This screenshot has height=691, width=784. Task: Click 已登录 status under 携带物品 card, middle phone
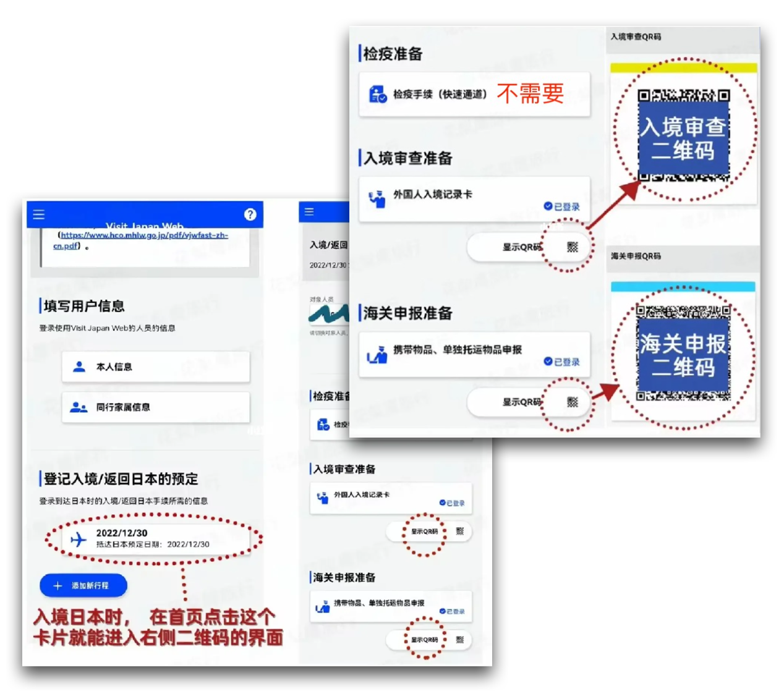click(x=452, y=611)
